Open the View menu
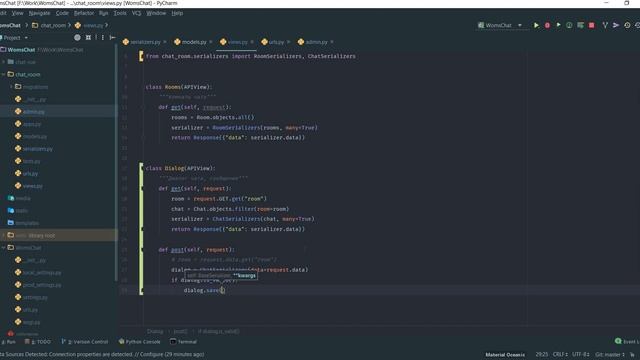This screenshot has height=360, width=640. (17, 13)
